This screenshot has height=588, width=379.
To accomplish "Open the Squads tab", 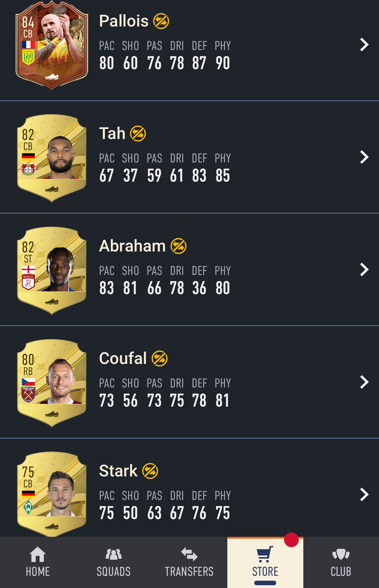I will tap(114, 562).
